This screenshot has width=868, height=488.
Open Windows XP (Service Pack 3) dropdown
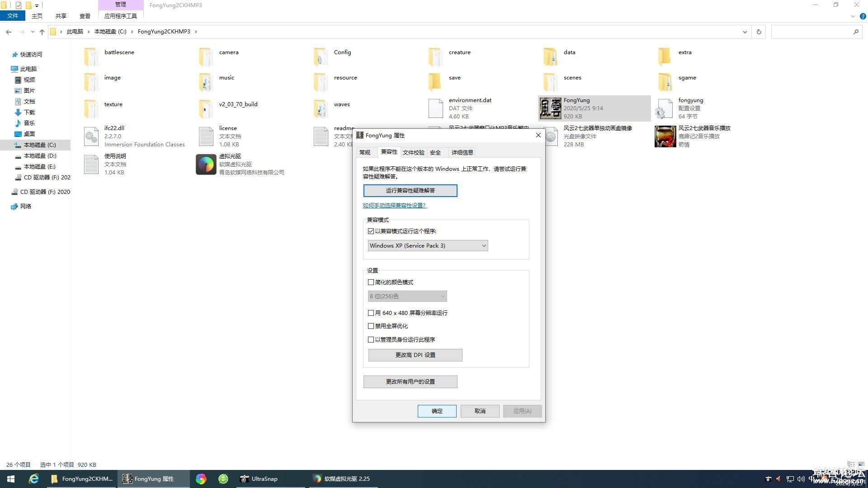pyautogui.click(x=428, y=245)
